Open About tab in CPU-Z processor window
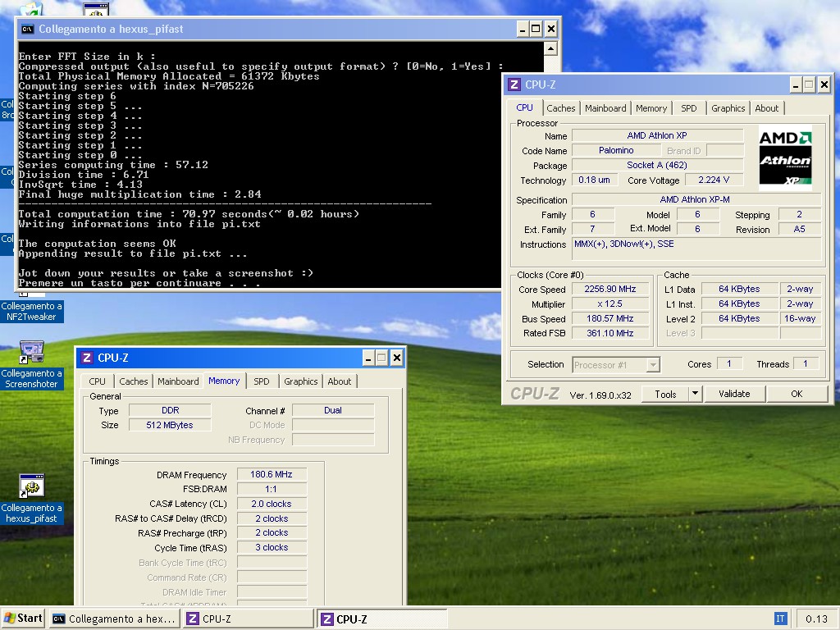The image size is (840, 630). 767,108
